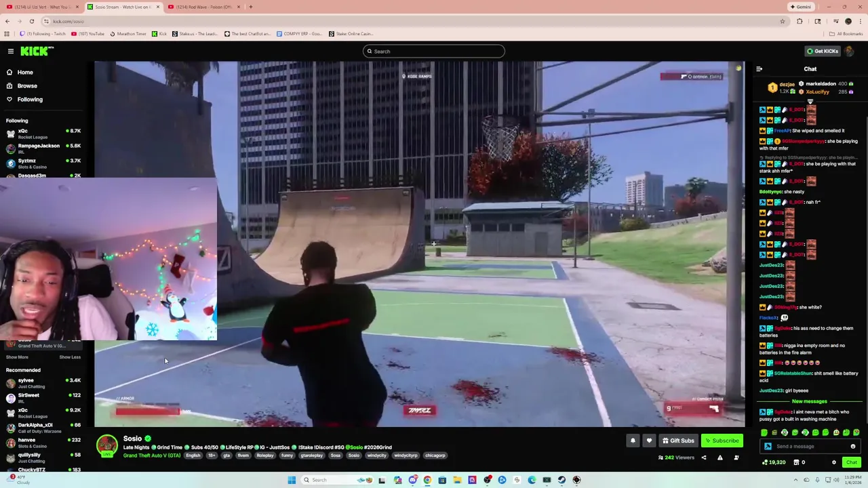
Task: Click the chat identity badge icon in message box
Action: pyautogui.click(x=768, y=446)
